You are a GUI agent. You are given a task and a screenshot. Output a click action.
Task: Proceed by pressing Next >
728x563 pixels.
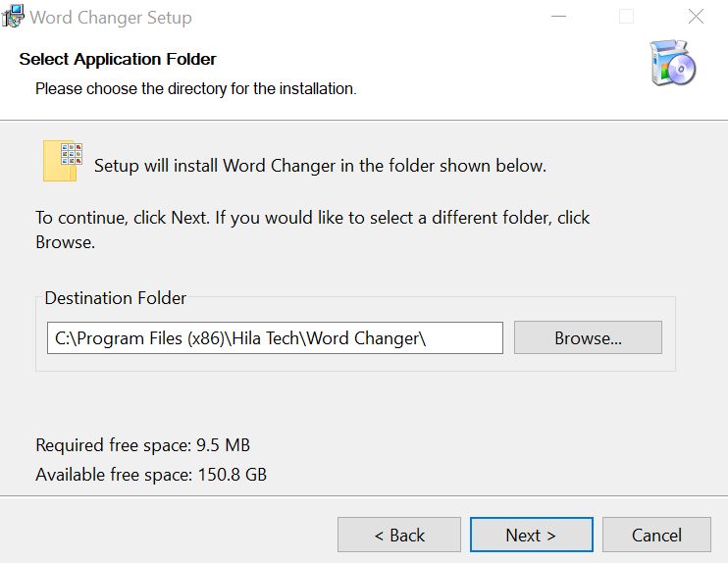point(531,535)
